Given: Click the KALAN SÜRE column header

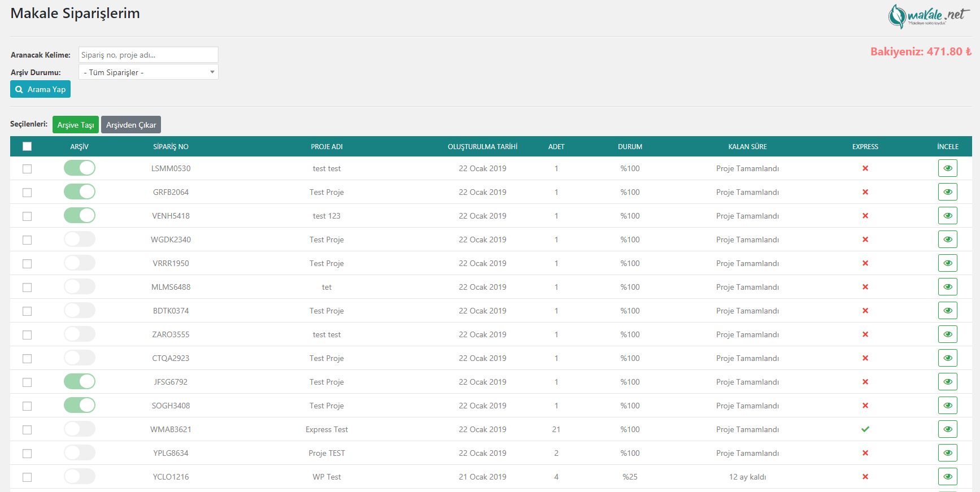Looking at the screenshot, I should coord(747,146).
